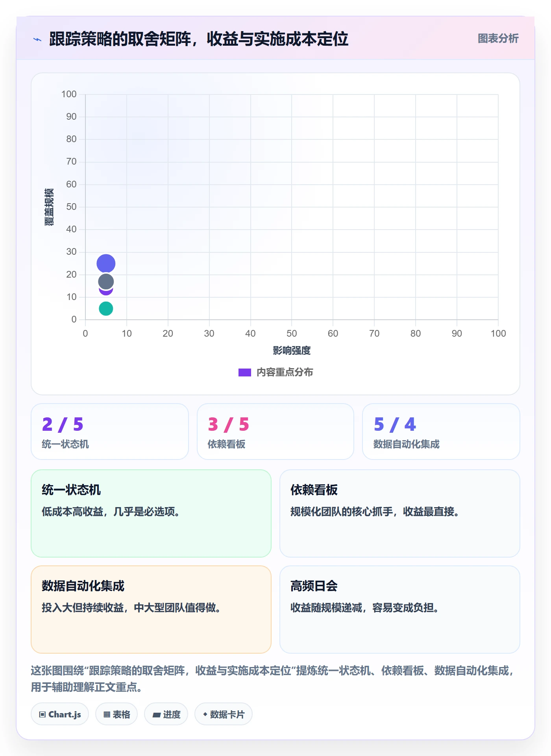The width and height of the screenshot is (551, 756).
Task: Click the green 统一状态机 description card
Action: click(151, 513)
